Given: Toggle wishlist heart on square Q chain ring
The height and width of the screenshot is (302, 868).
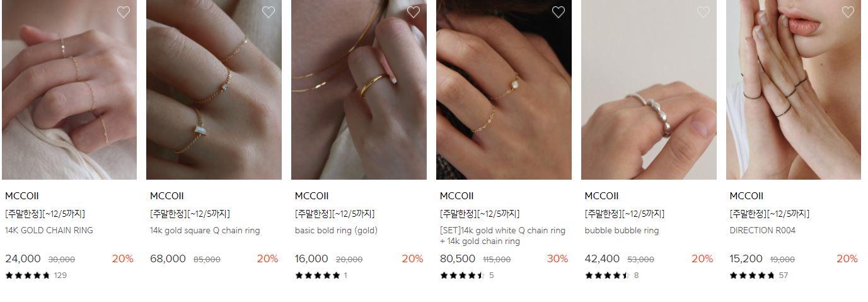Looking at the screenshot, I should tap(269, 12).
